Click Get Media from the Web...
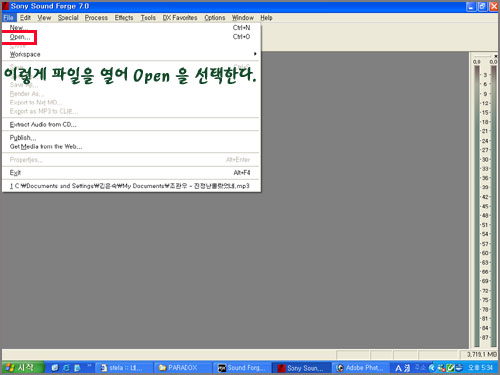The height and width of the screenshot is (375, 500). (x=131, y=146)
